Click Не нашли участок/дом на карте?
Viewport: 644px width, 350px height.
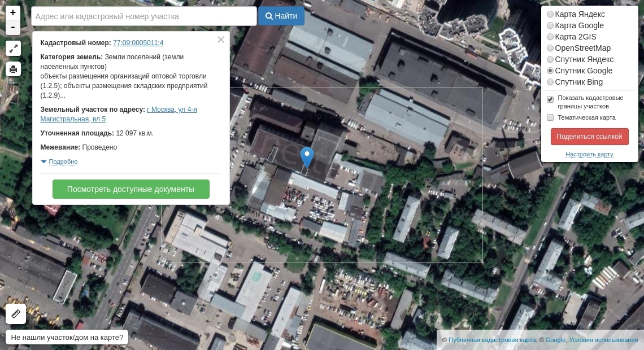[x=67, y=338]
